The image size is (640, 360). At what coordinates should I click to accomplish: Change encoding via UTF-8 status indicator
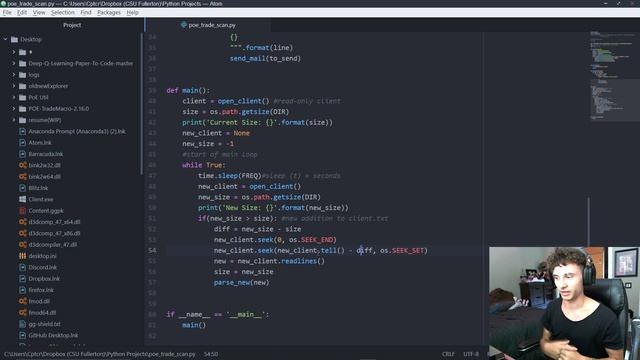coord(471,354)
